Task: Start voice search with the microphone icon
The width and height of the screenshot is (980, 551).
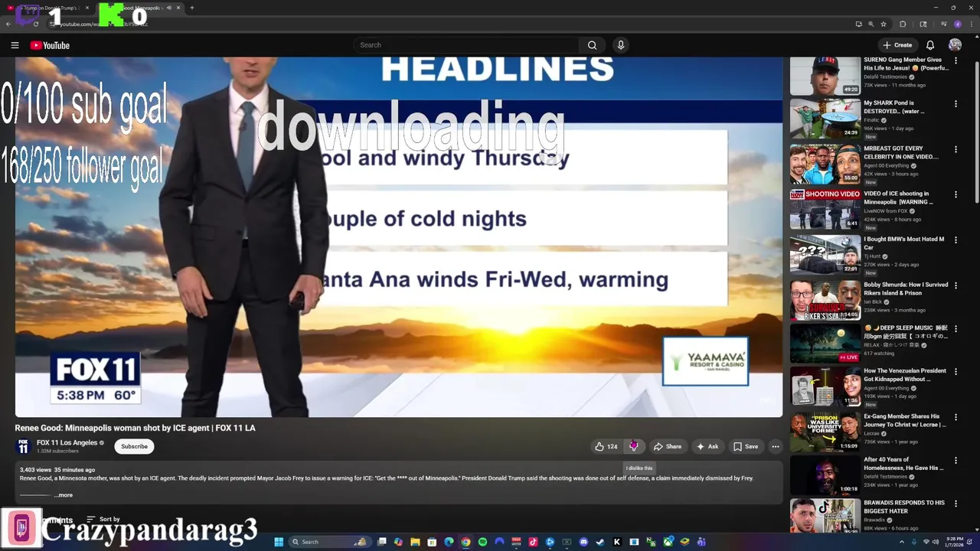Action: coord(621,45)
